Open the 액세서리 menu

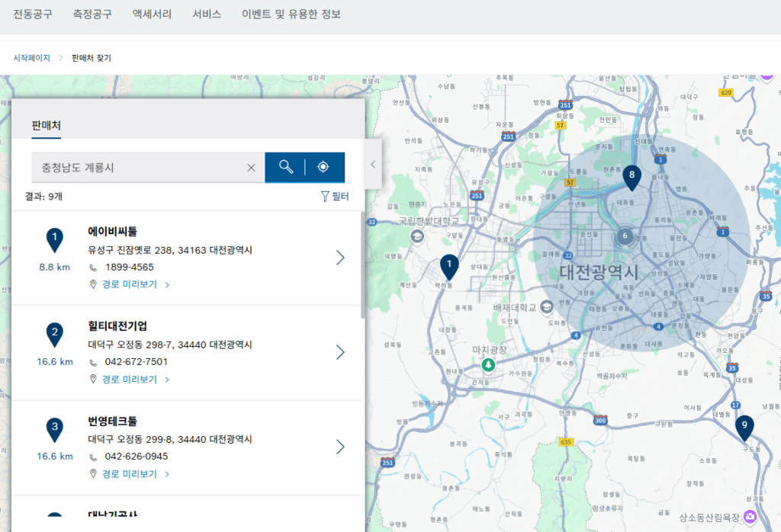coord(152,14)
